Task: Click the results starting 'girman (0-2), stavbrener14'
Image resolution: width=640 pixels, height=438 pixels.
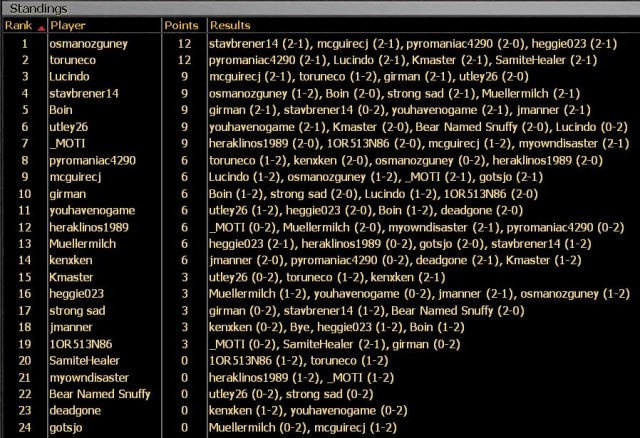Action: pos(367,311)
